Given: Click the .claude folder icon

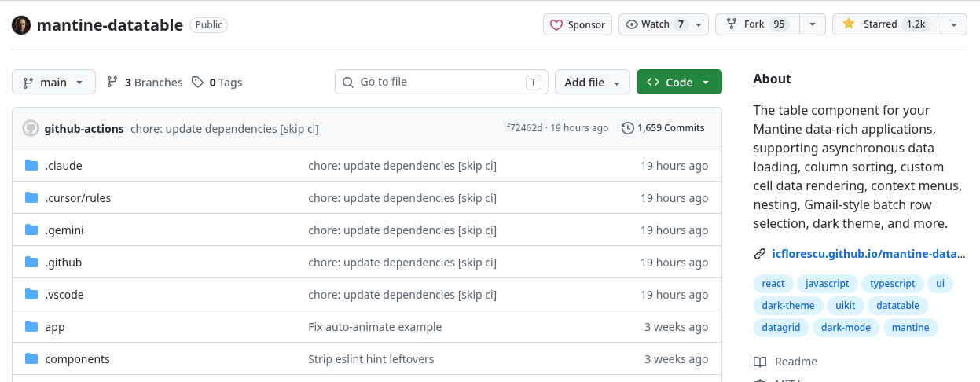Looking at the screenshot, I should [31, 166].
